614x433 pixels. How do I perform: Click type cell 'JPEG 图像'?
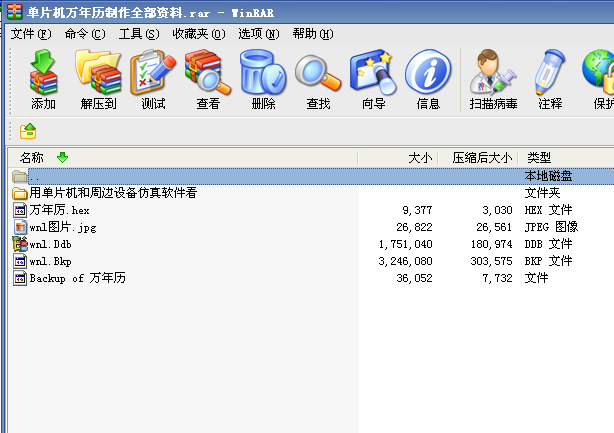tap(551, 227)
